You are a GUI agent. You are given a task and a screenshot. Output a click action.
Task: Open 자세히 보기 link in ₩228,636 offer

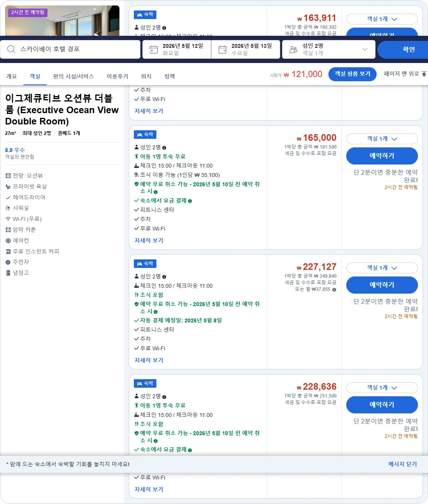[x=149, y=489]
